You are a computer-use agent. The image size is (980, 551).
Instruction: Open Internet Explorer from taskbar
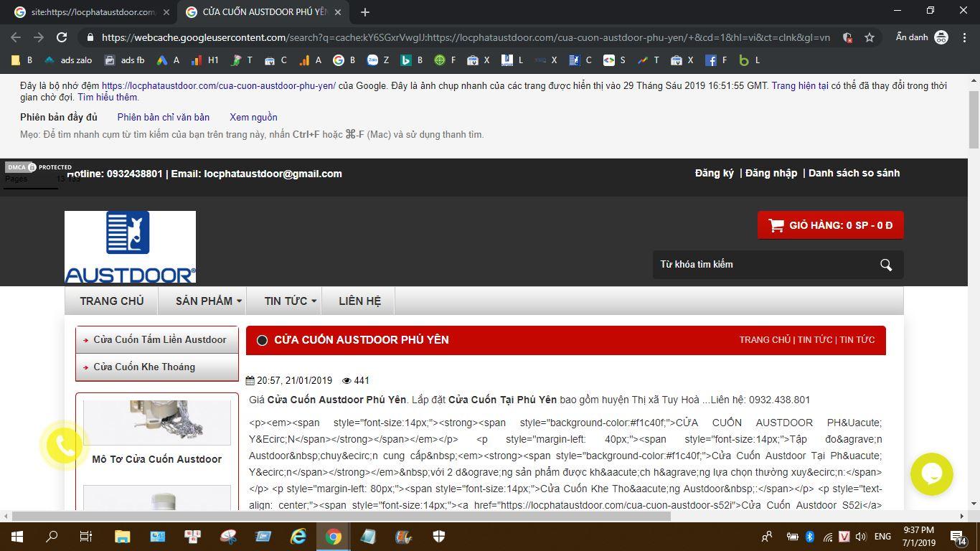298,536
